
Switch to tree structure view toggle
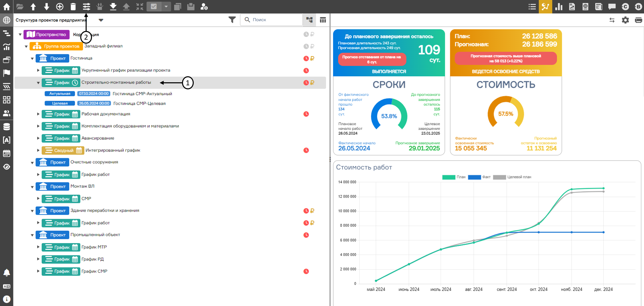click(309, 20)
